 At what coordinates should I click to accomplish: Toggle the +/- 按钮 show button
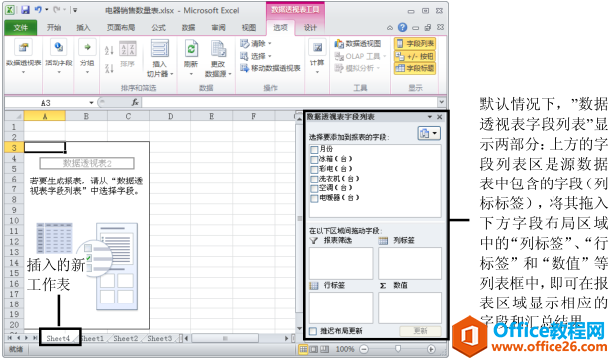(415, 56)
